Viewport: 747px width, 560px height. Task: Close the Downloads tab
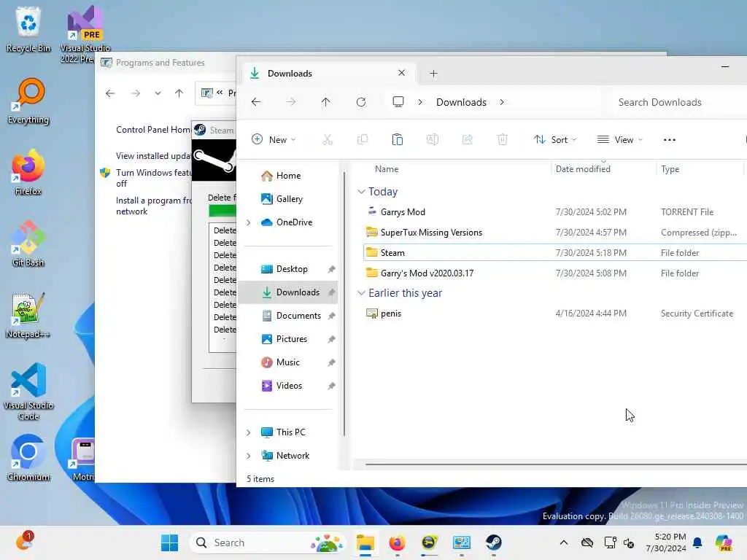(402, 73)
